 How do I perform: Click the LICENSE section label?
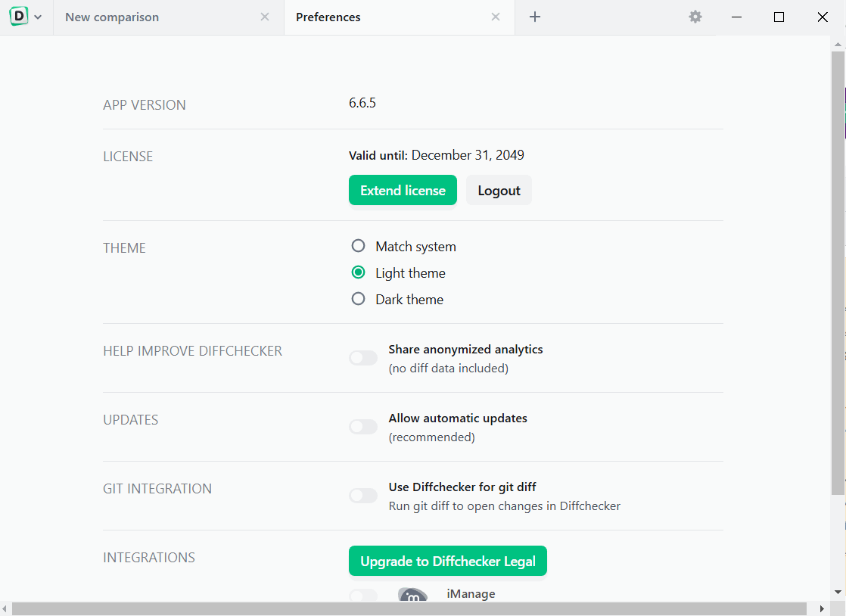128,157
